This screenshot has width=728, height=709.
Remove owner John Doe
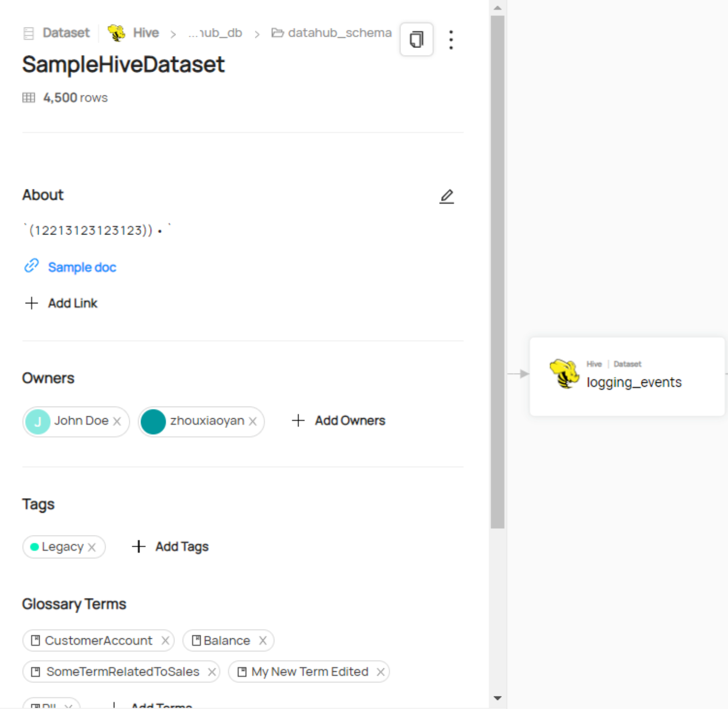point(117,421)
